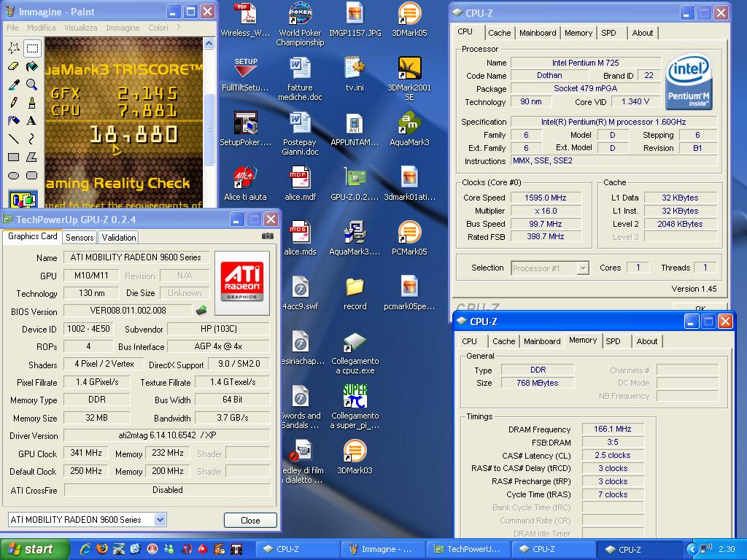747x560 pixels.
Task: Click the Intel Pentium M logo in CPU-Z
Action: (689, 82)
